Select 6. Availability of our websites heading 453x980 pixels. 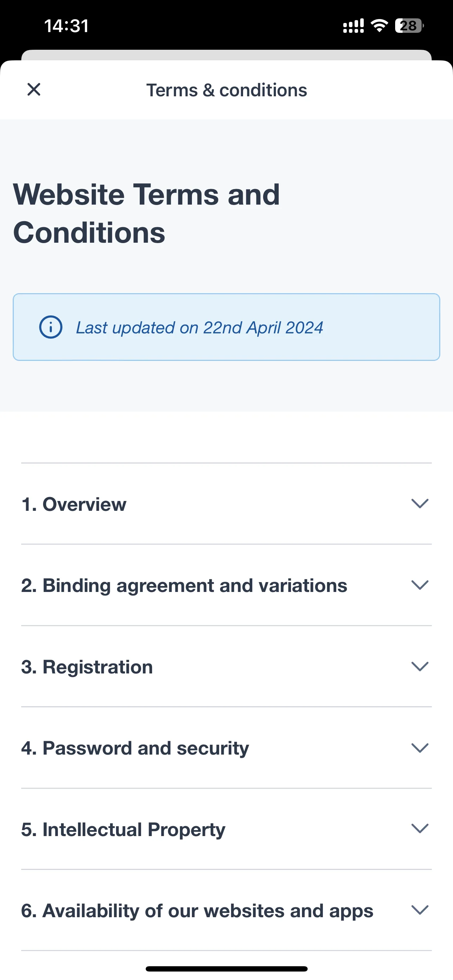click(x=197, y=911)
